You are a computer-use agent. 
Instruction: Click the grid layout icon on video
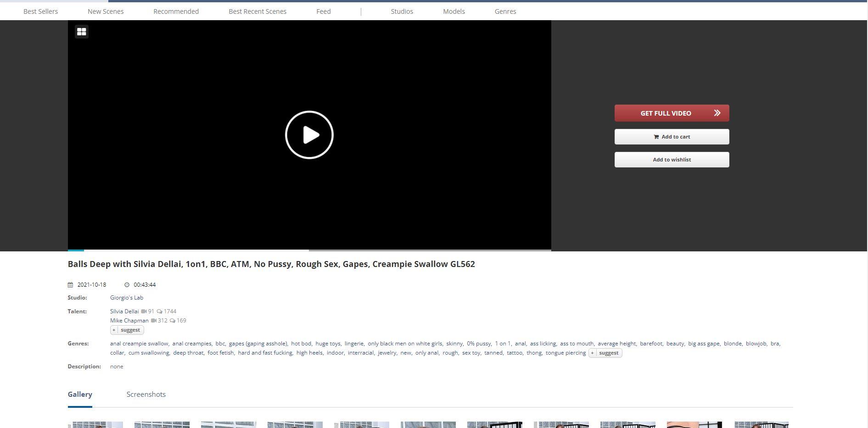(81, 32)
